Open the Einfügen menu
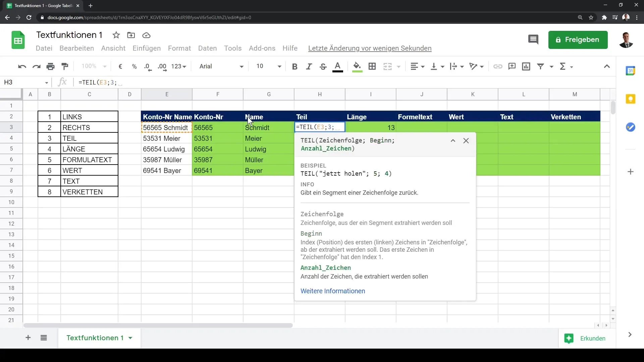This screenshot has height=362, width=644. coord(146,48)
